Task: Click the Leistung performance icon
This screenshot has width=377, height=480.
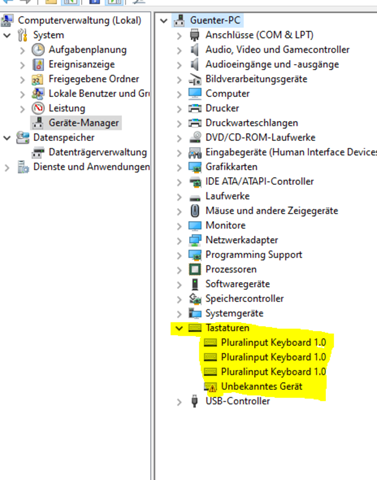Action: 38,108
